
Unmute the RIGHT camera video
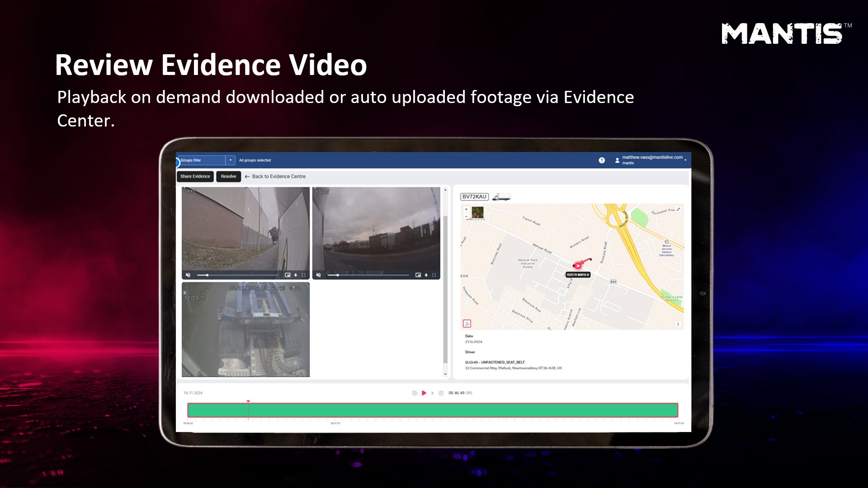click(x=318, y=275)
